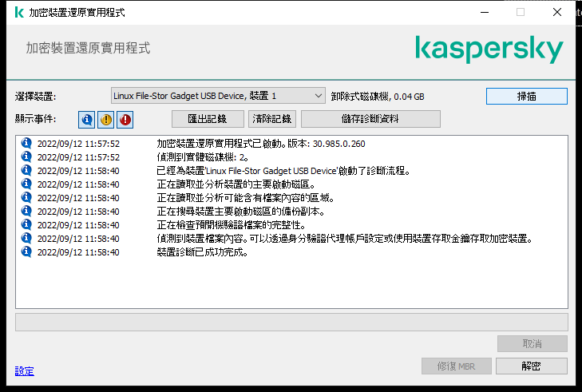
Task: Open the 設定 settings link
Action: (x=25, y=370)
